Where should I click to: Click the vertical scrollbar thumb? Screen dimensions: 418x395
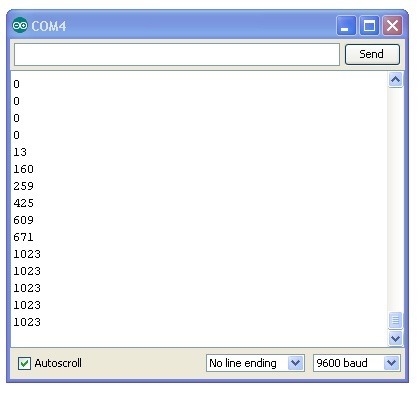click(395, 320)
